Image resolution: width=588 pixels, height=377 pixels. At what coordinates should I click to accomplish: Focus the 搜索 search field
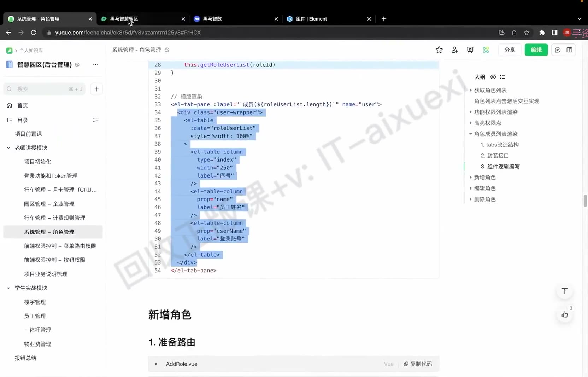(x=44, y=89)
